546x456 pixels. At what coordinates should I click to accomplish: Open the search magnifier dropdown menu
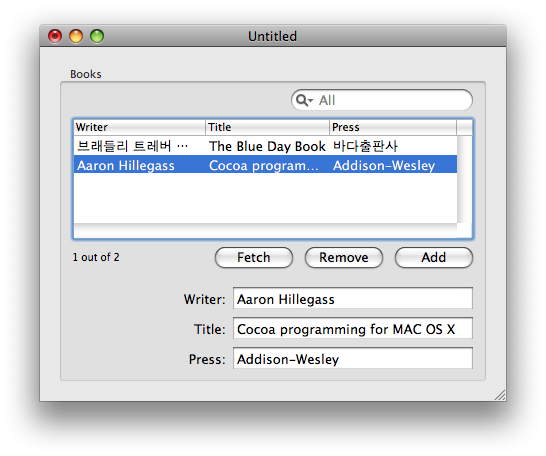click(x=304, y=100)
